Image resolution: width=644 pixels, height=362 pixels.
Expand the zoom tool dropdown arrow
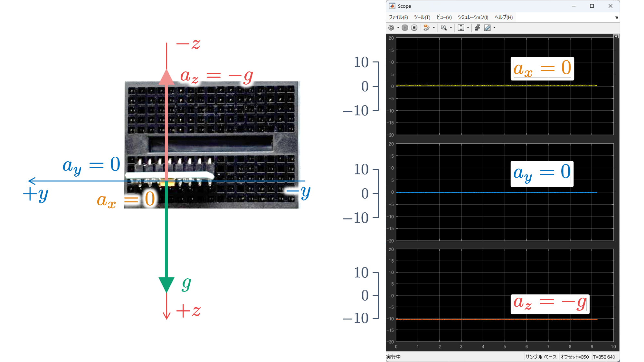(x=451, y=28)
